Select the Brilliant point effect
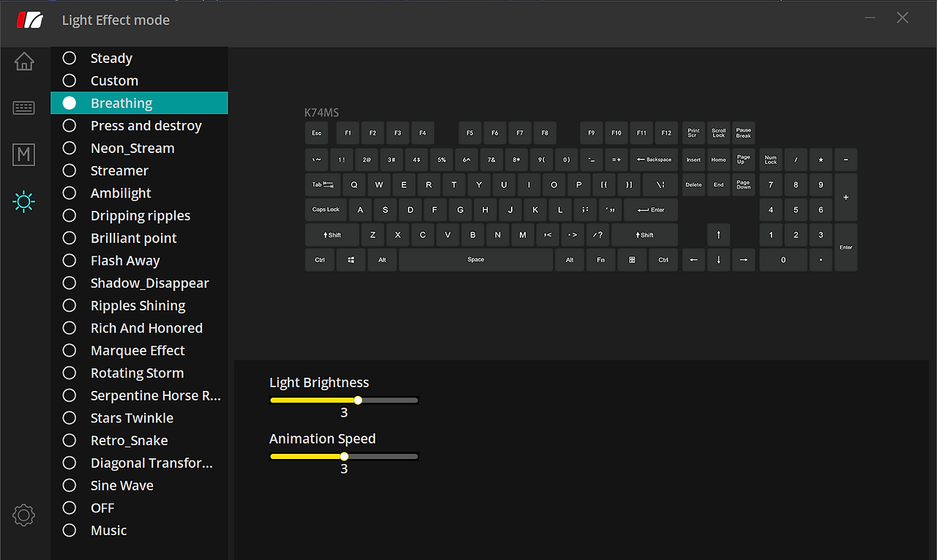The height and width of the screenshot is (560, 937). (x=139, y=238)
